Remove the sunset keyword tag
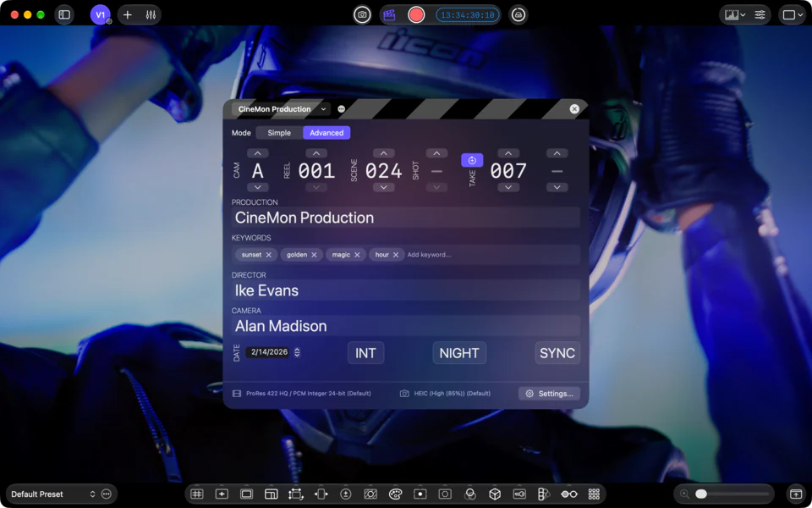The image size is (812, 508). (268, 255)
